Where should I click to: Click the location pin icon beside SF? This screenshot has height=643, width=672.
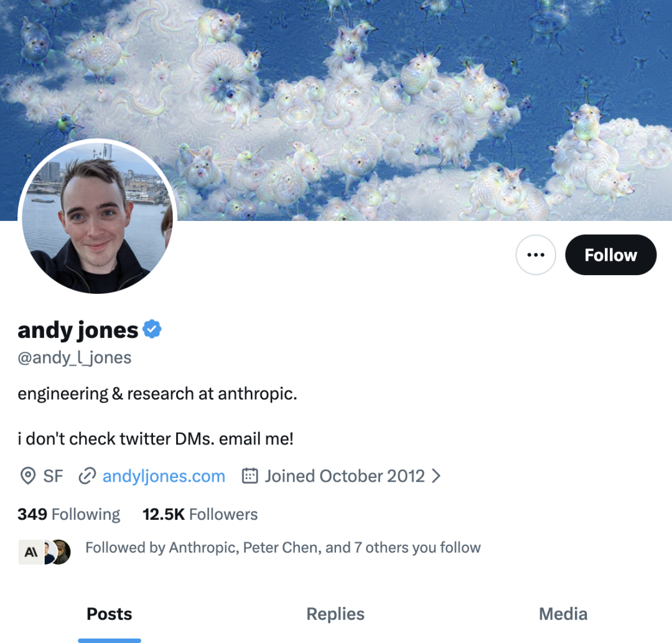(28, 476)
